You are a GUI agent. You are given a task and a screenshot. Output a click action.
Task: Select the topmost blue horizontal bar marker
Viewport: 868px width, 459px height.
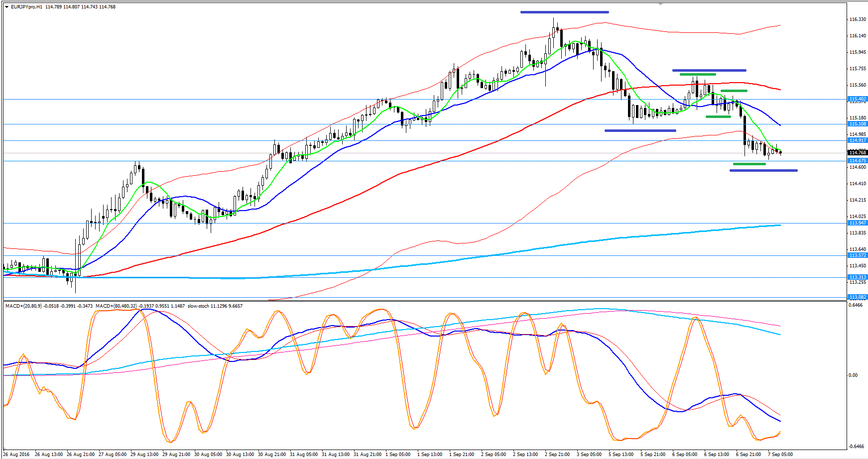(x=564, y=12)
